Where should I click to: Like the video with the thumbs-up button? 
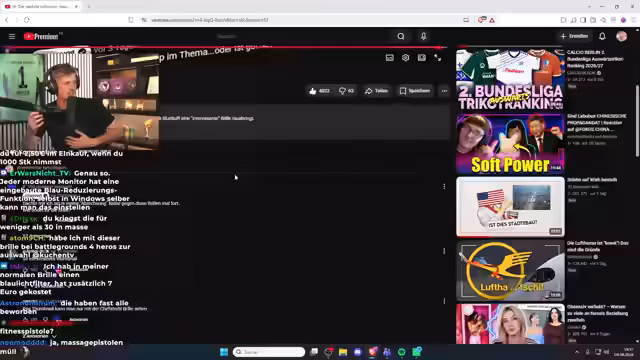point(320,91)
